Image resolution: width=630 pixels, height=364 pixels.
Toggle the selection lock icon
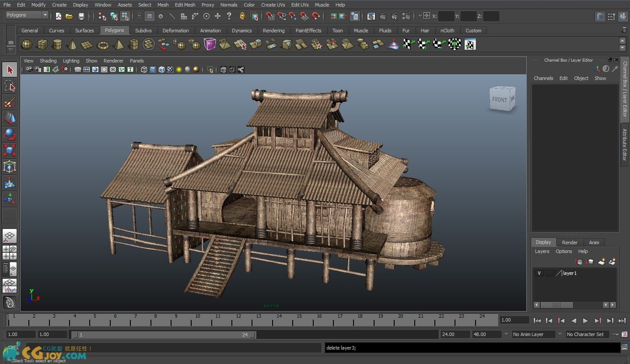[x=242, y=16]
